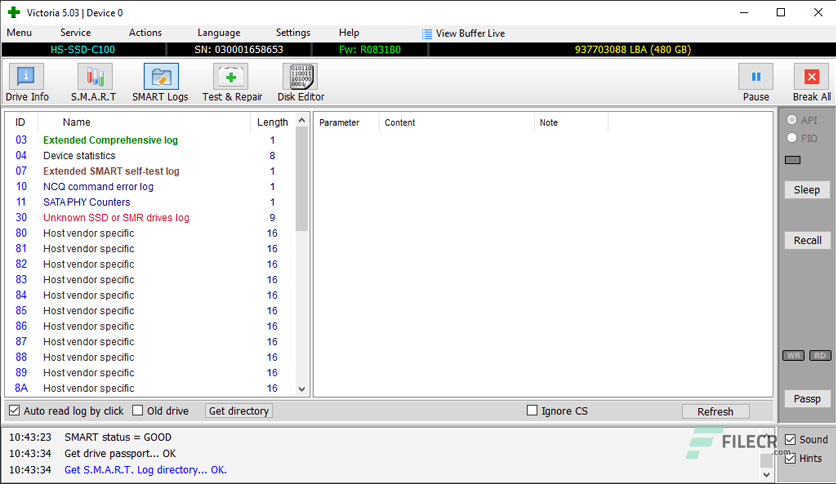
Task: Select Extended SMART self-test log
Action: click(x=150, y=171)
